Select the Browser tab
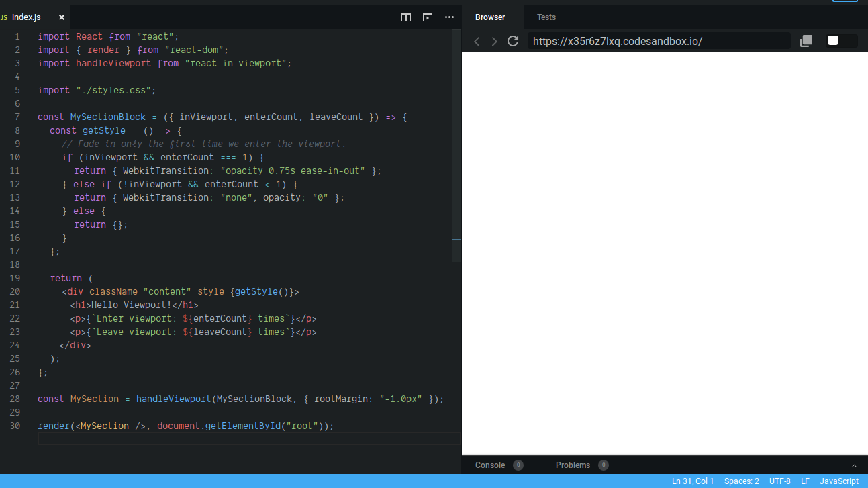Image resolution: width=868 pixels, height=488 pixels. [x=490, y=17]
